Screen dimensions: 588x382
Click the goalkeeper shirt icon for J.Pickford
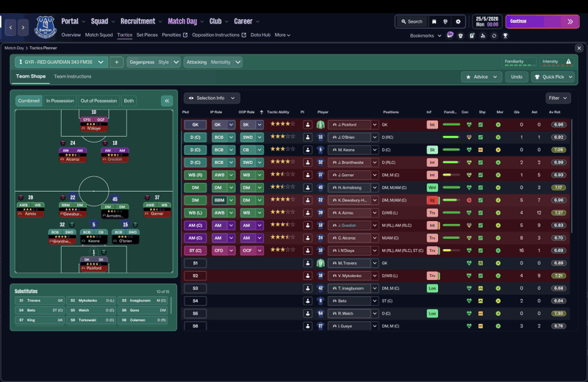pos(320,124)
